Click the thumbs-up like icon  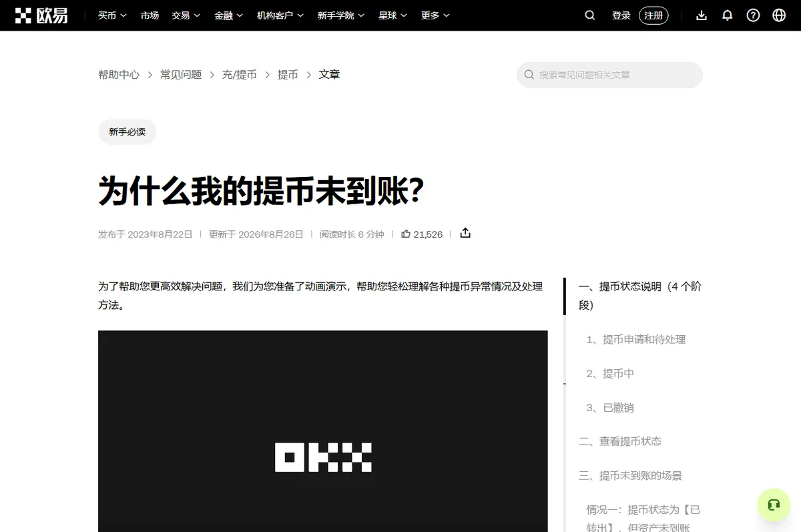pos(406,234)
